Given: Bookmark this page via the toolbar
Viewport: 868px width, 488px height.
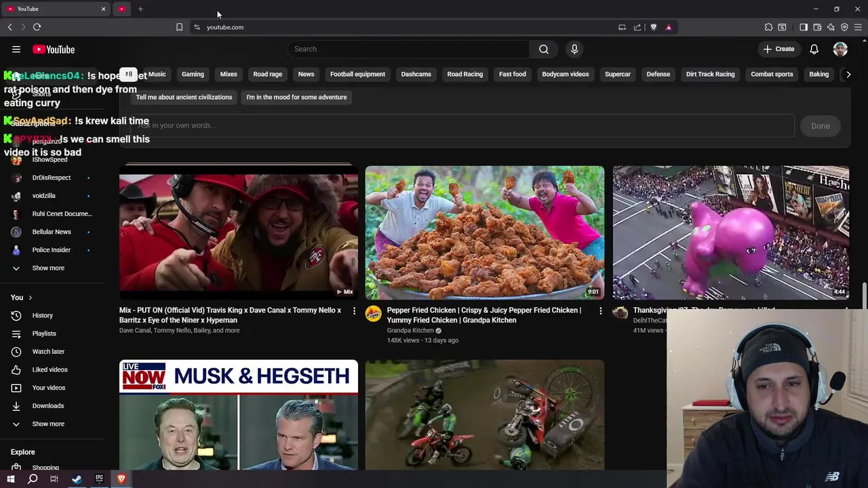Looking at the screenshot, I should 179,27.
